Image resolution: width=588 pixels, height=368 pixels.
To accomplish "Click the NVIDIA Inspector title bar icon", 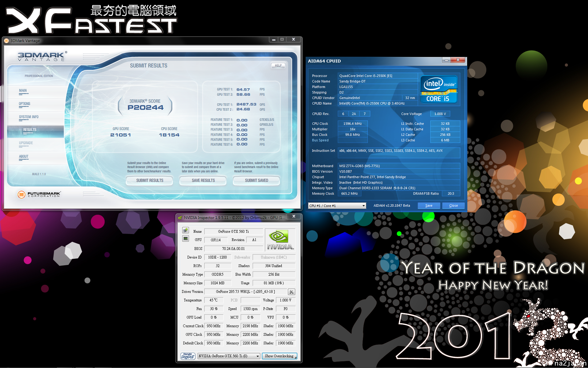I will click(180, 217).
